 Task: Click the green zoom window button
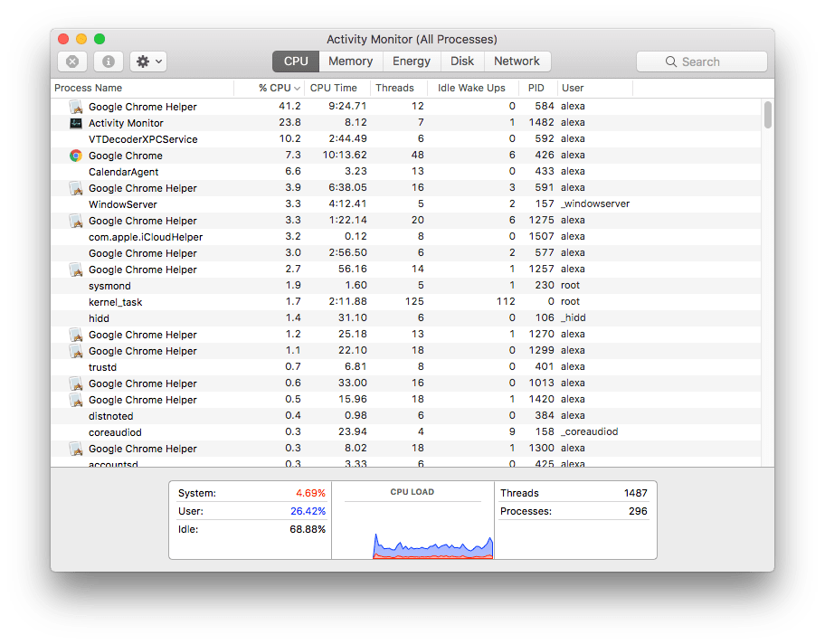(x=100, y=39)
